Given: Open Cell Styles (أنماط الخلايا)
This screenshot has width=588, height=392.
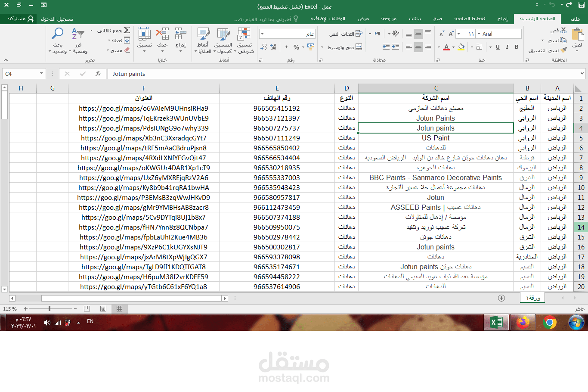Looking at the screenshot, I should tap(203, 40).
